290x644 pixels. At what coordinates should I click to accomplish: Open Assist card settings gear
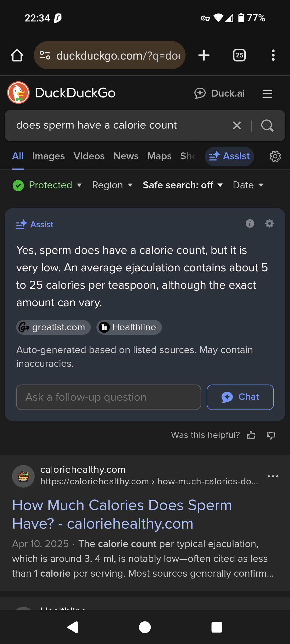pyautogui.click(x=269, y=224)
